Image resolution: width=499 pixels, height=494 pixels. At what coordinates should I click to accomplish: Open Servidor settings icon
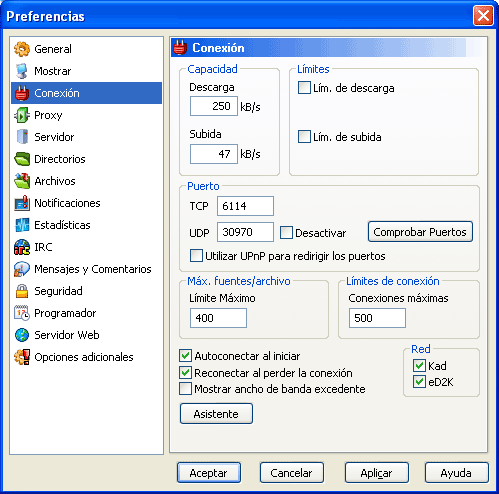click(22, 137)
